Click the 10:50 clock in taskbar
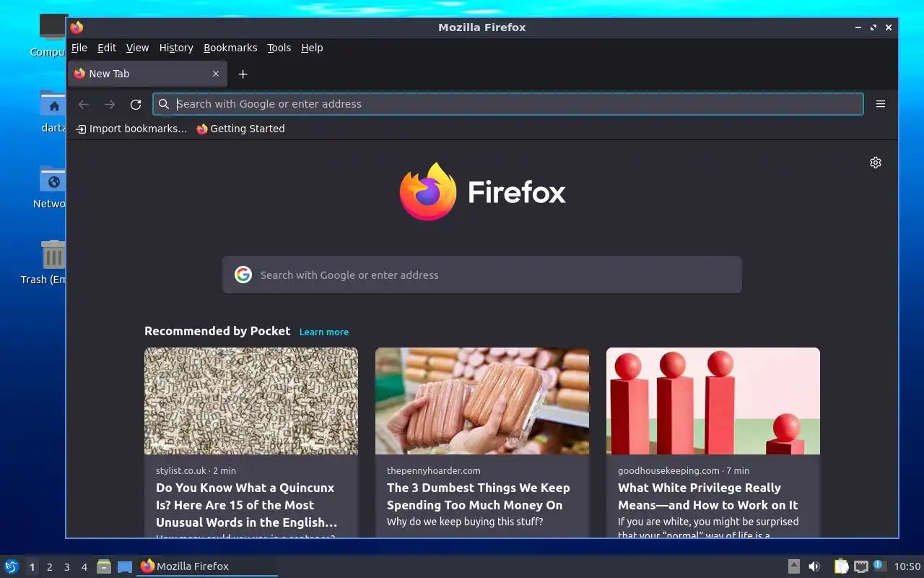This screenshot has width=924, height=578. 907,566
